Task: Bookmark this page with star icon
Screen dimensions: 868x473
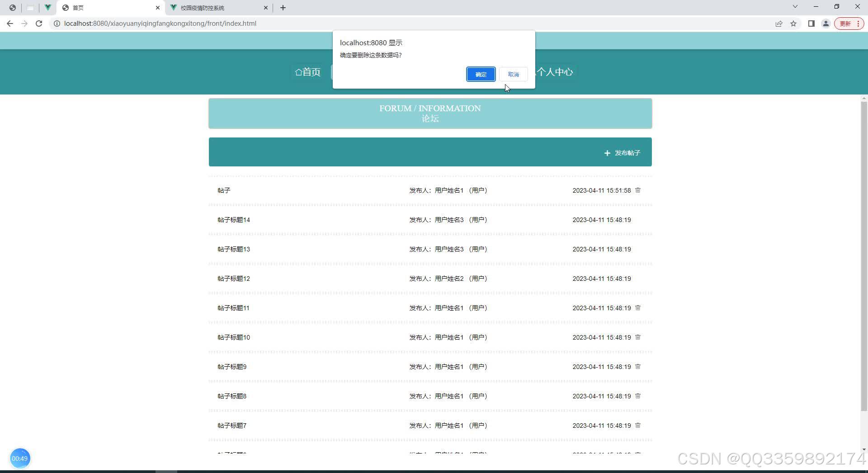Action: [x=793, y=24]
